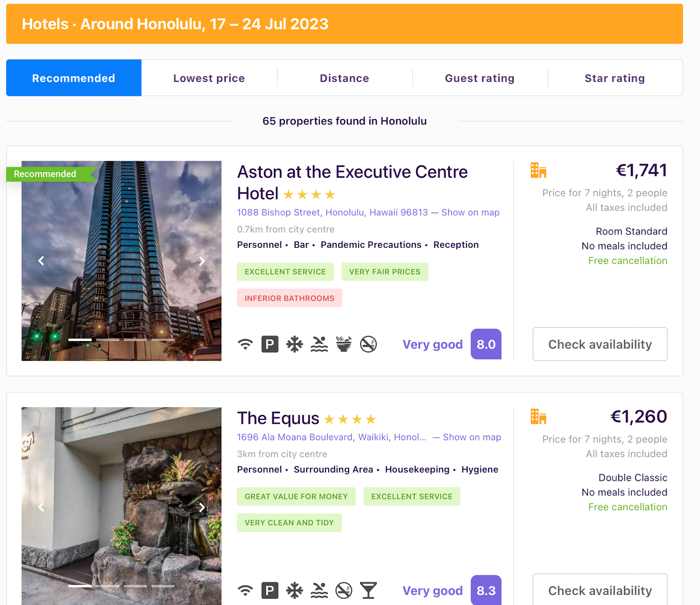Show previous photo of Aston hotel
Screen dimensions: 700x605
click(x=41, y=261)
